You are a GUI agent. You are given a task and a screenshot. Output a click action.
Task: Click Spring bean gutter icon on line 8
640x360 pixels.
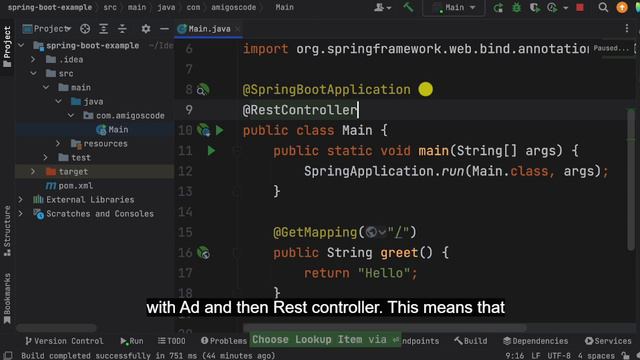203,89
